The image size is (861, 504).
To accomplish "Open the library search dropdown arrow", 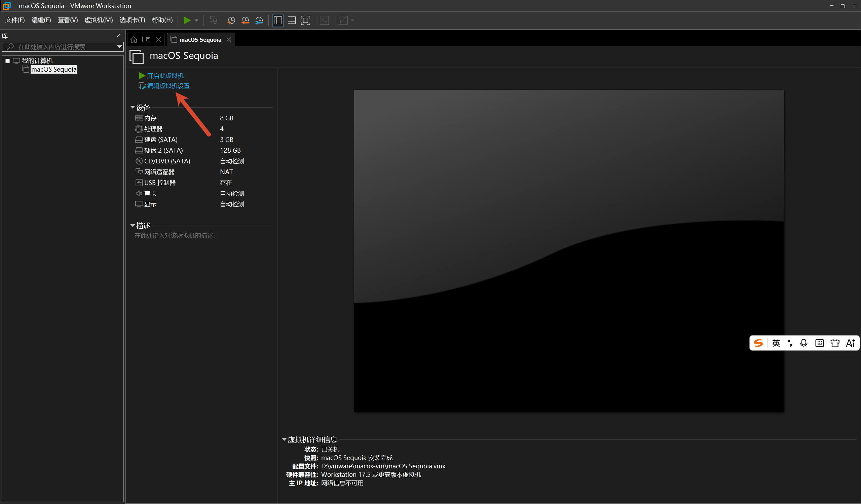I will point(119,47).
